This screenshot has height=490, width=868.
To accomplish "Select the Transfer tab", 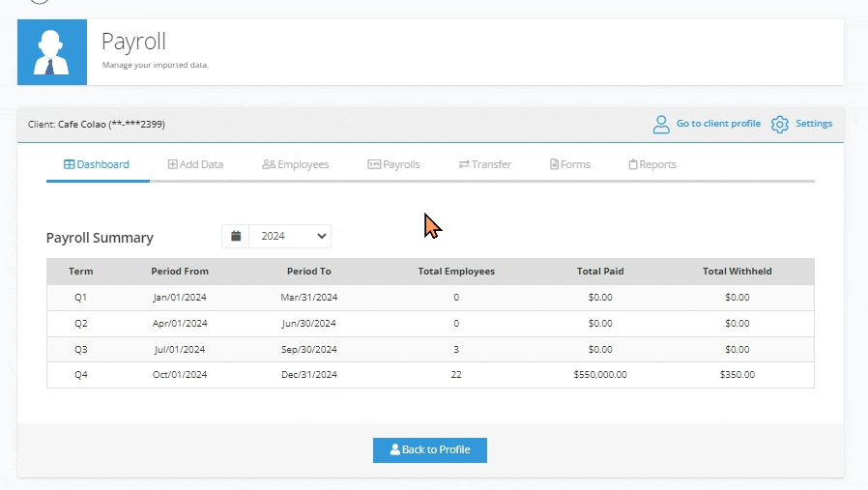I will (484, 164).
